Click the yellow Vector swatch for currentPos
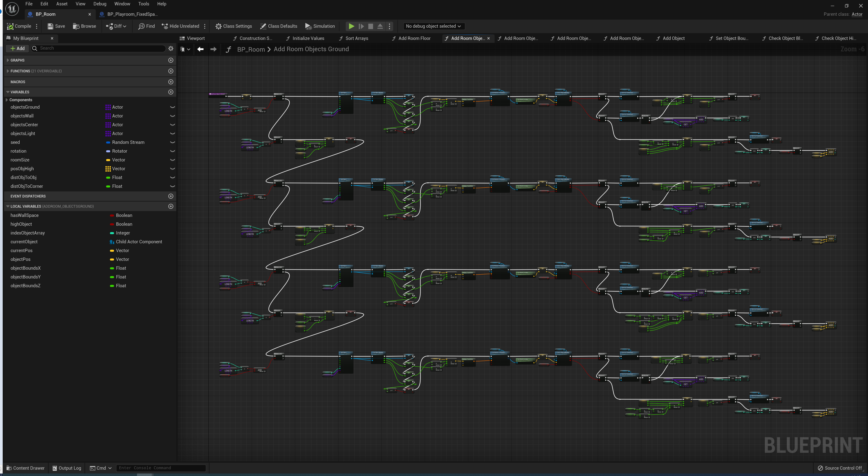The height and width of the screenshot is (476, 868). (112, 251)
